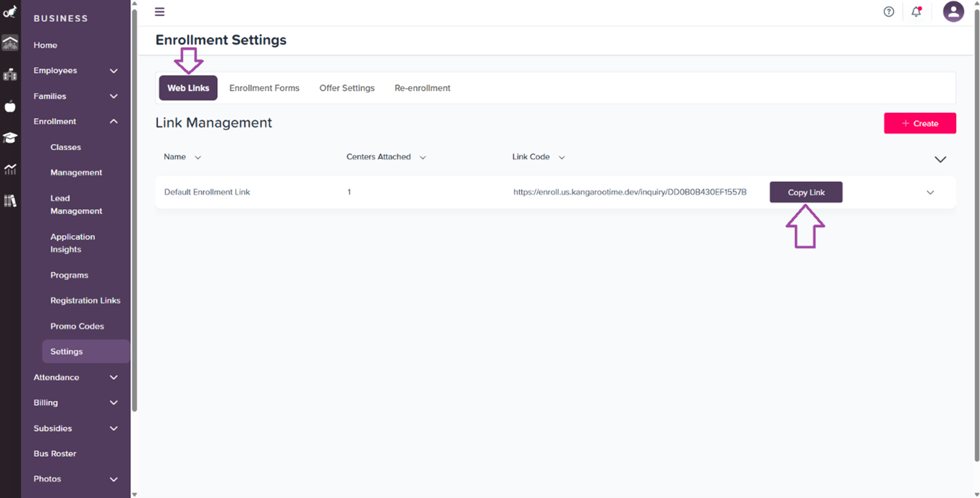The height and width of the screenshot is (498, 980).
Task: Switch to the Enrollment Forms tab
Action: 264,88
